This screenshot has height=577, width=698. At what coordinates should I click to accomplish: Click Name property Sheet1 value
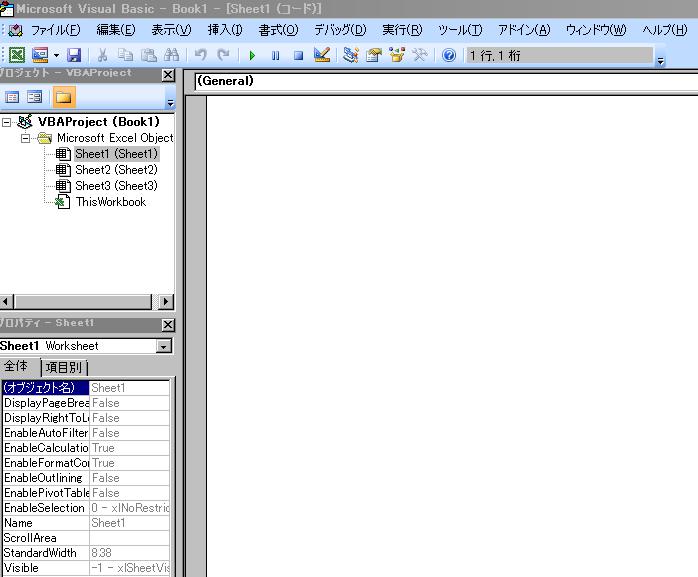point(130,523)
